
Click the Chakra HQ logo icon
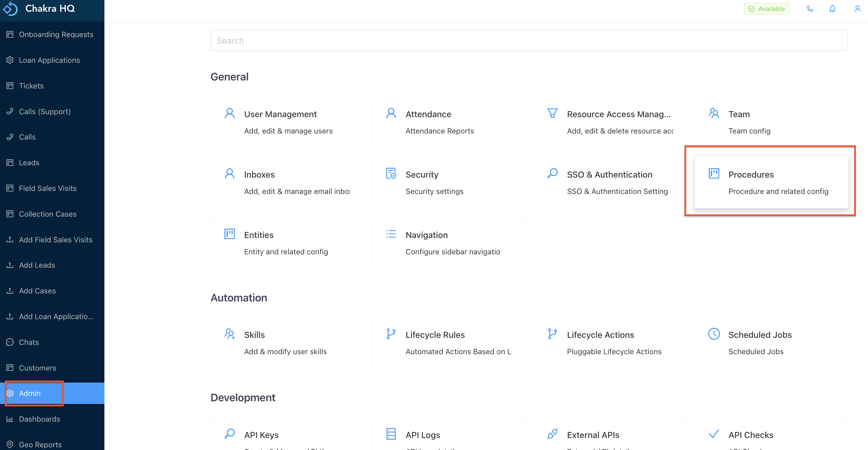(x=10, y=8)
